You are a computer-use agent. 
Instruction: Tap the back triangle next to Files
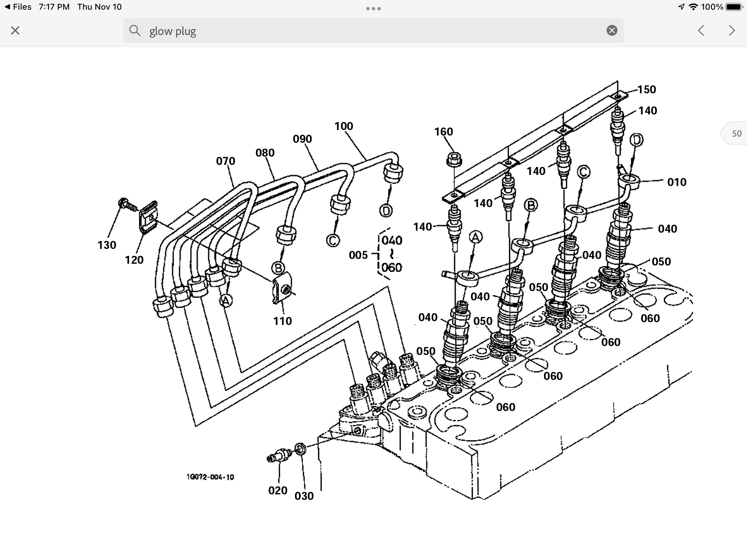(8, 6)
